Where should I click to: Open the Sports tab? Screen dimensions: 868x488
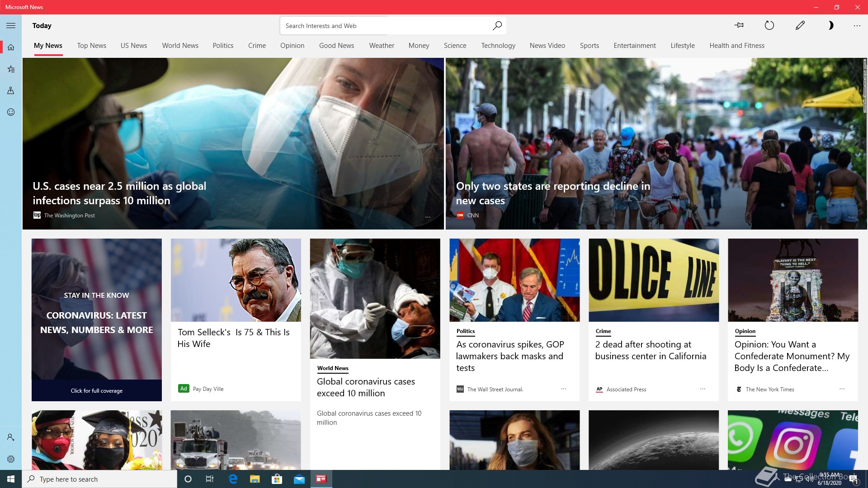[590, 46]
